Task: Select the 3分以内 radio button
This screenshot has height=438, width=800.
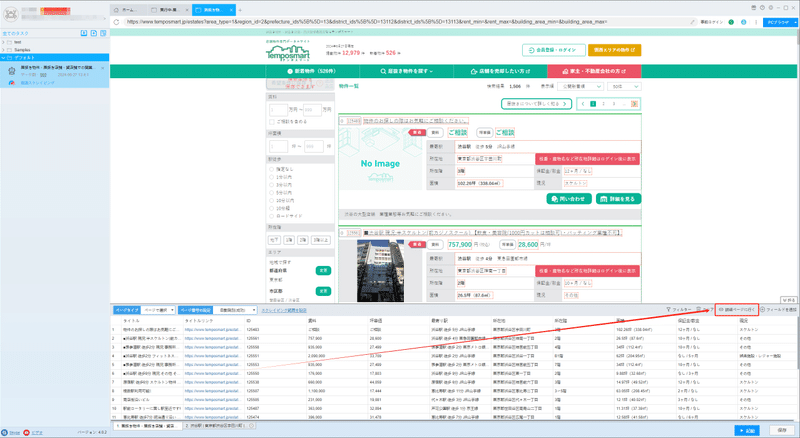Action: 271,185
